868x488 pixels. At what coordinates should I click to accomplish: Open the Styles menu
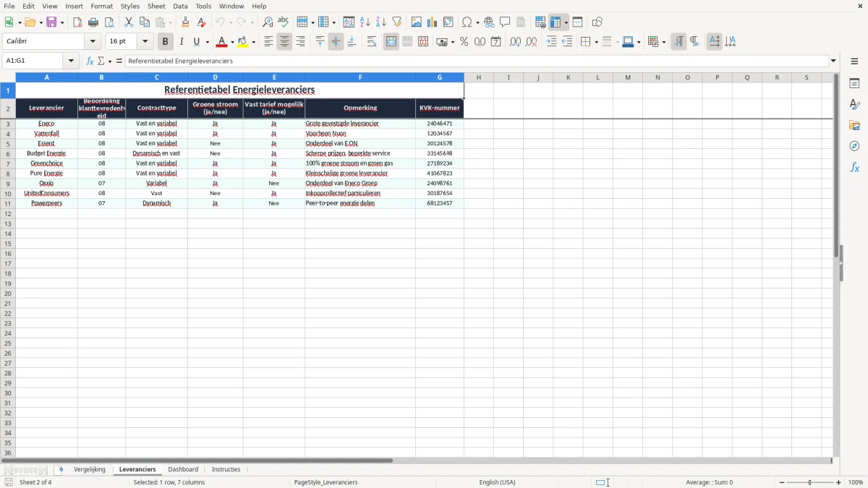click(x=130, y=6)
